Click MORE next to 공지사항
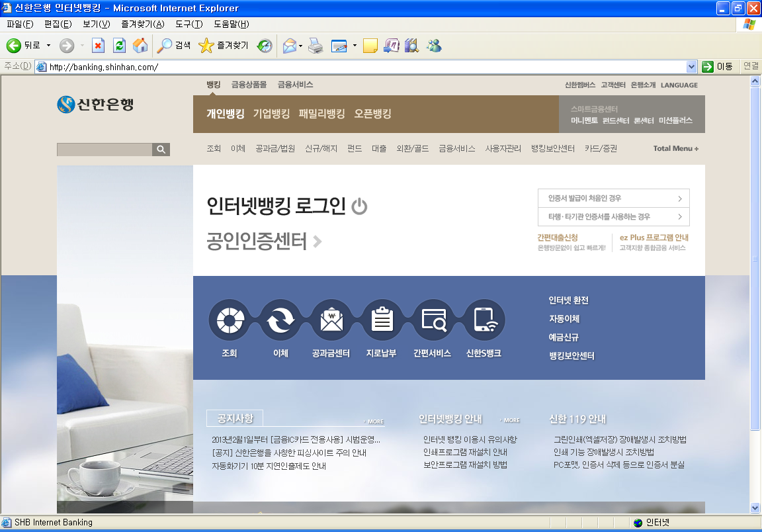 (373, 421)
